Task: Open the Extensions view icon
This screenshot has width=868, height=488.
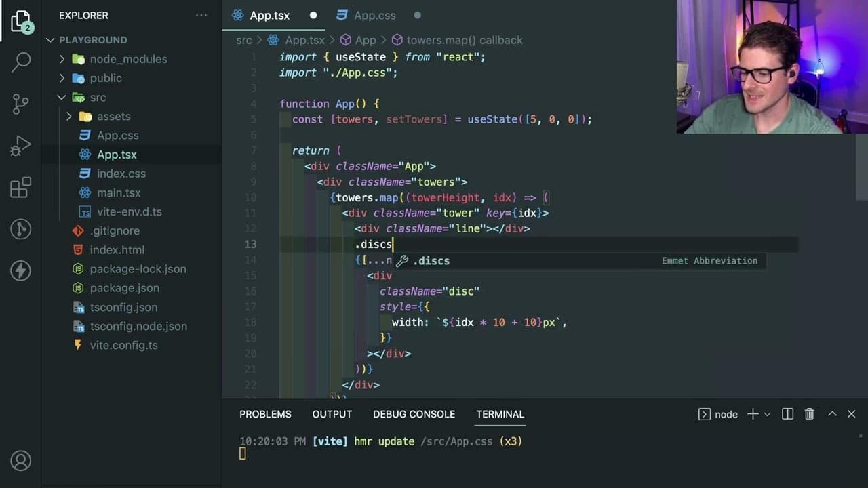Action: pos(21,187)
